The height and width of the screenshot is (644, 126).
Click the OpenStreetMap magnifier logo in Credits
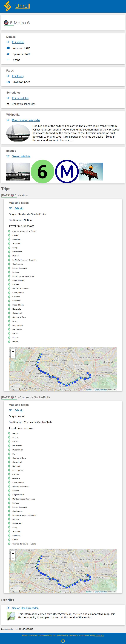11,616
